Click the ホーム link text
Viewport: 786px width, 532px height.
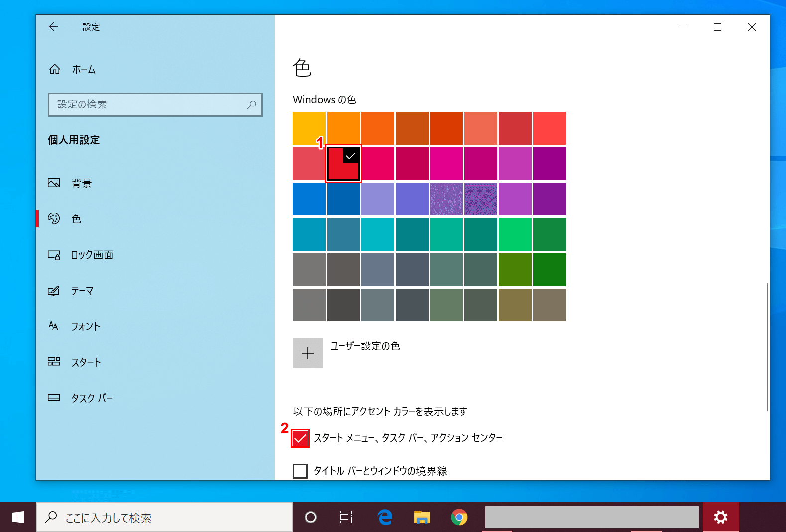pos(84,70)
